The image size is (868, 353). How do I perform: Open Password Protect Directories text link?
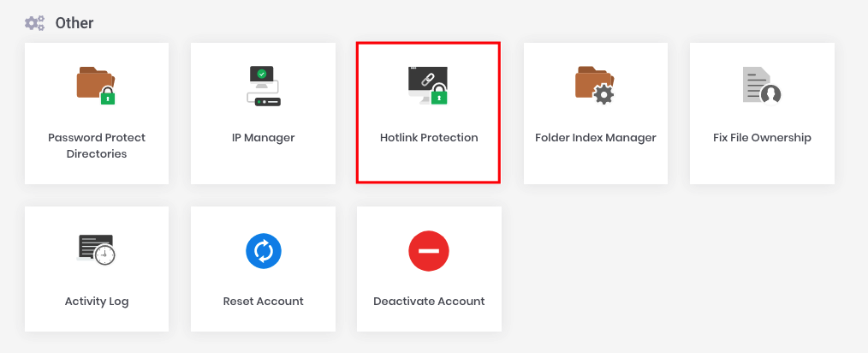pos(97,146)
